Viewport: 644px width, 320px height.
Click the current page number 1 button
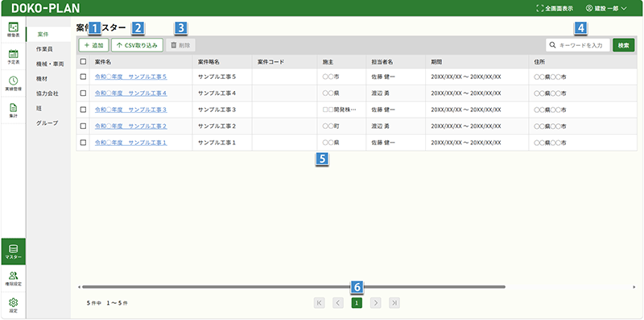[x=357, y=303]
